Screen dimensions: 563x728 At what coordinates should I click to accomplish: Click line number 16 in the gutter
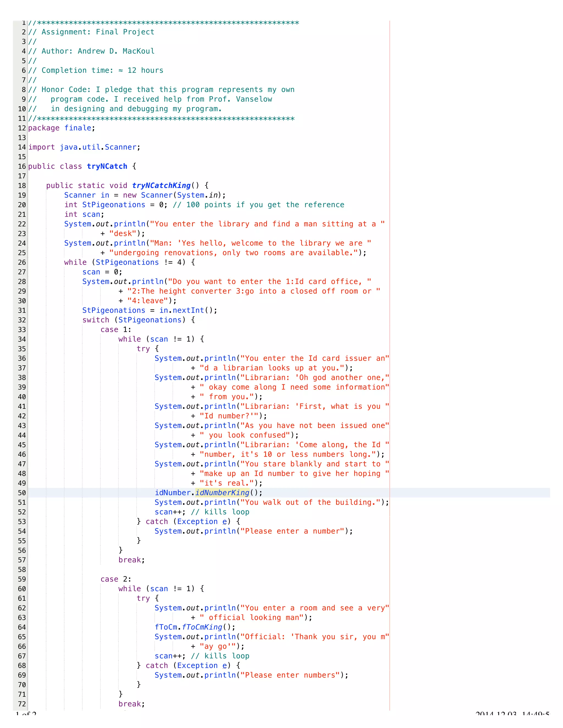point(22,166)
